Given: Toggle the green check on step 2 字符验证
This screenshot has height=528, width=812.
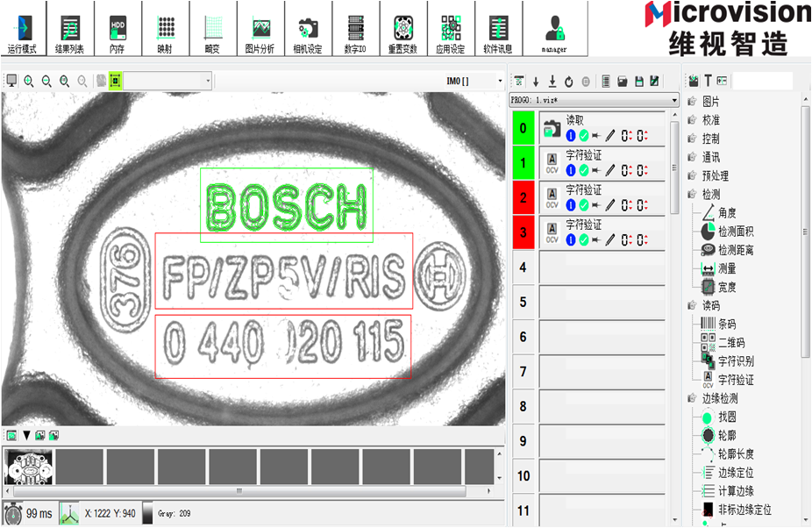Looking at the screenshot, I should pos(584,205).
